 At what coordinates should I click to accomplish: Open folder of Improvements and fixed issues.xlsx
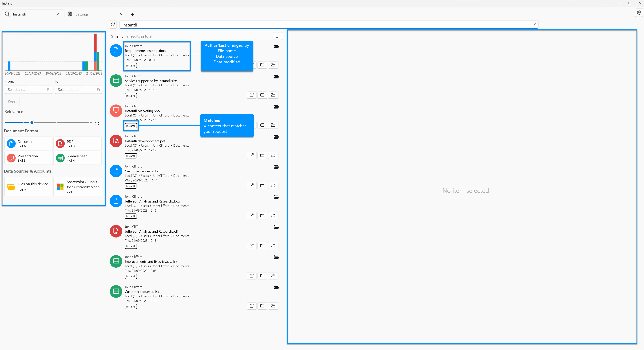[x=273, y=276]
